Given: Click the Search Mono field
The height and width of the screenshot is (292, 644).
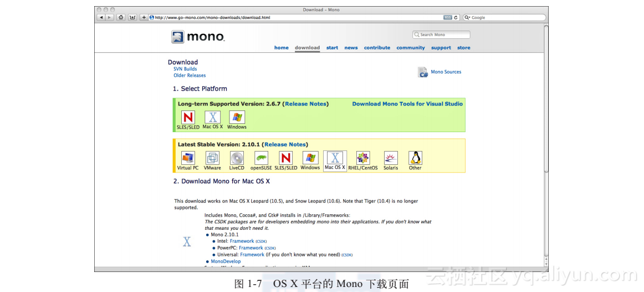Looking at the screenshot, I should click(x=442, y=34).
